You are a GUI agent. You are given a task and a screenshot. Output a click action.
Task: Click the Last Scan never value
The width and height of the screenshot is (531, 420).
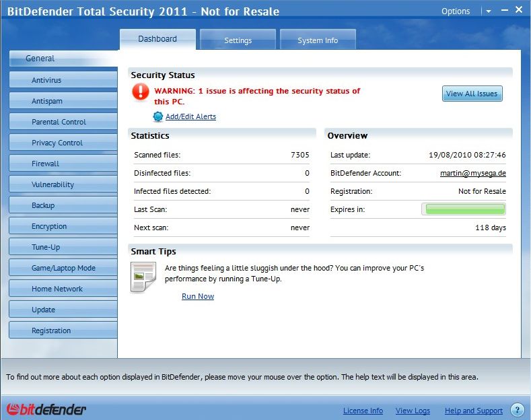click(x=300, y=209)
